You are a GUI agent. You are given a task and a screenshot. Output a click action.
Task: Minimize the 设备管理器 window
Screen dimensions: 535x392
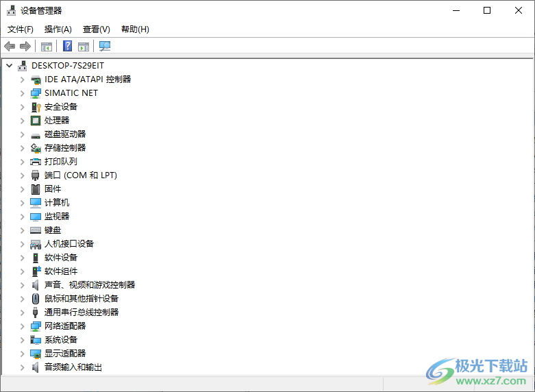(456, 10)
